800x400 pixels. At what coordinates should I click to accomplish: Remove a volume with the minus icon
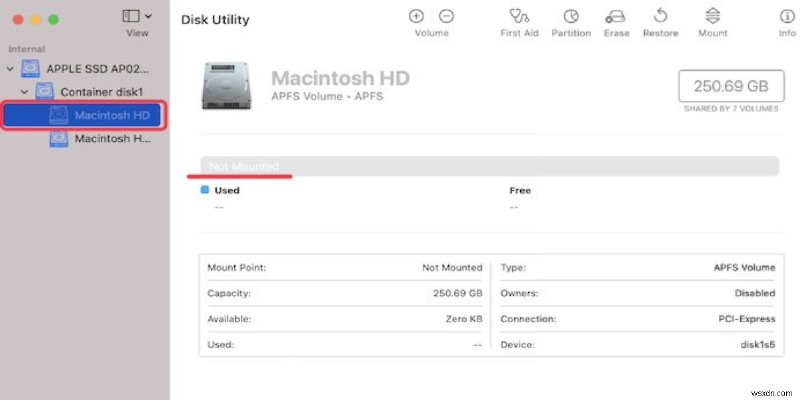tap(446, 16)
